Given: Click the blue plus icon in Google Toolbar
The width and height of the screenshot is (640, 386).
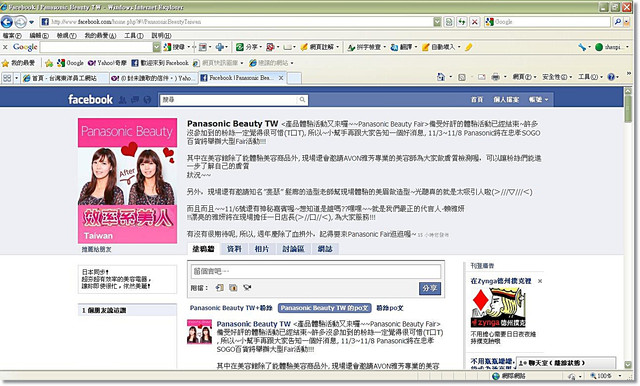Looking at the screenshot, I should point(220,47).
